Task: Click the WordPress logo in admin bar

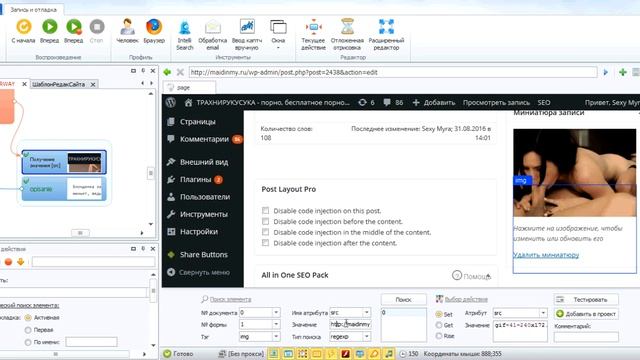Action: (x=171, y=102)
